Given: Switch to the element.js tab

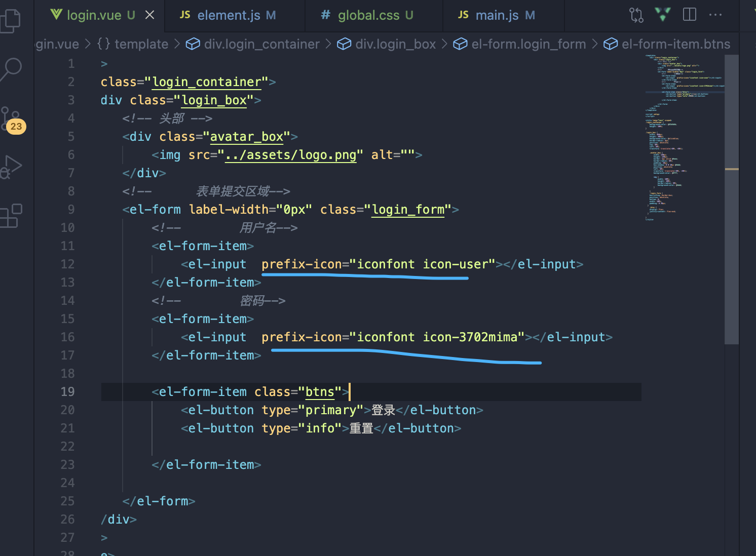Looking at the screenshot, I should pyautogui.click(x=235, y=15).
